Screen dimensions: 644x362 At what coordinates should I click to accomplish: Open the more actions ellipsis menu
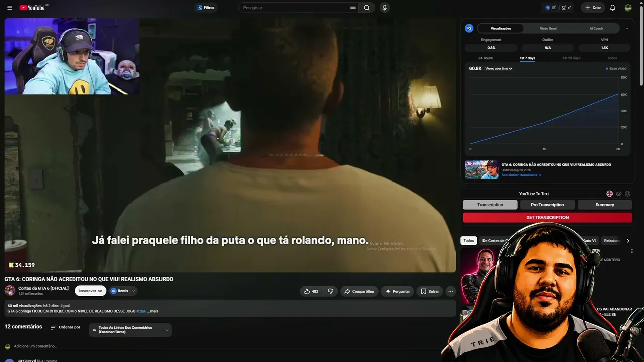coord(450,291)
